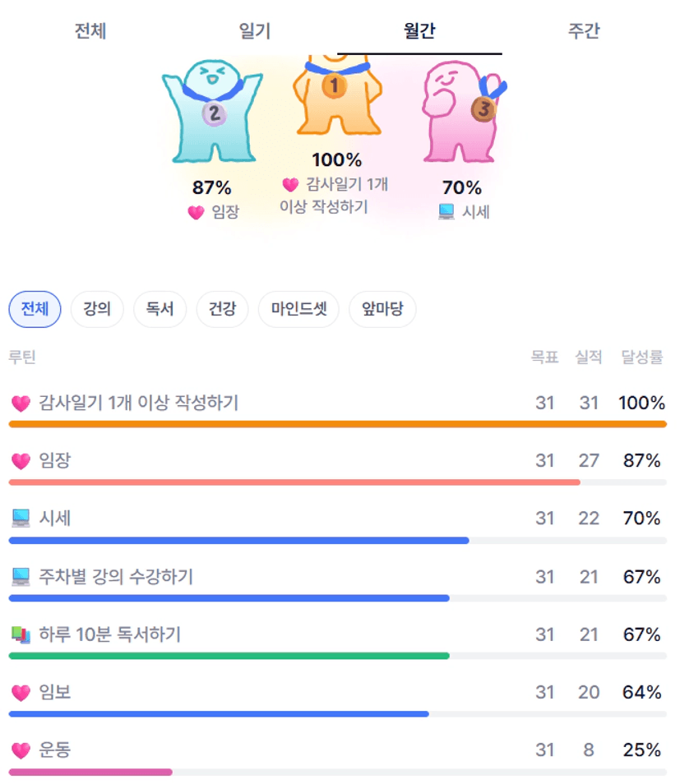Select the 강의 category filter chip
This screenshot has height=784, width=680.
(97, 310)
